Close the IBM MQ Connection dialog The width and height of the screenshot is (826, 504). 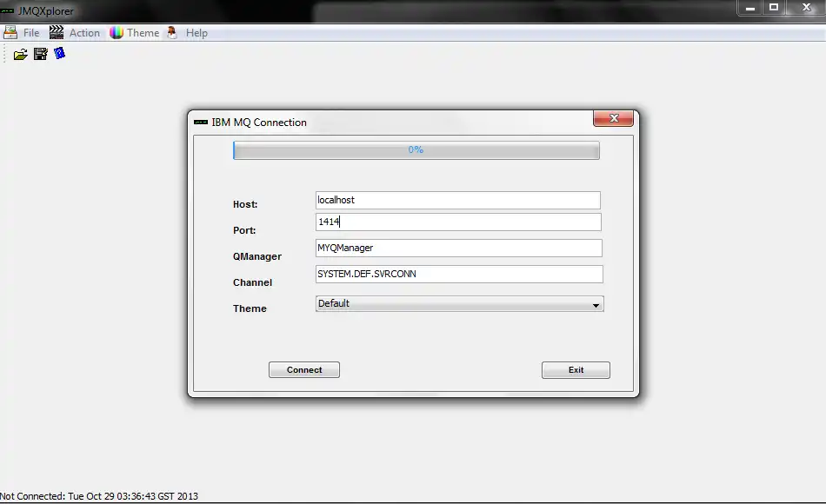pos(613,118)
